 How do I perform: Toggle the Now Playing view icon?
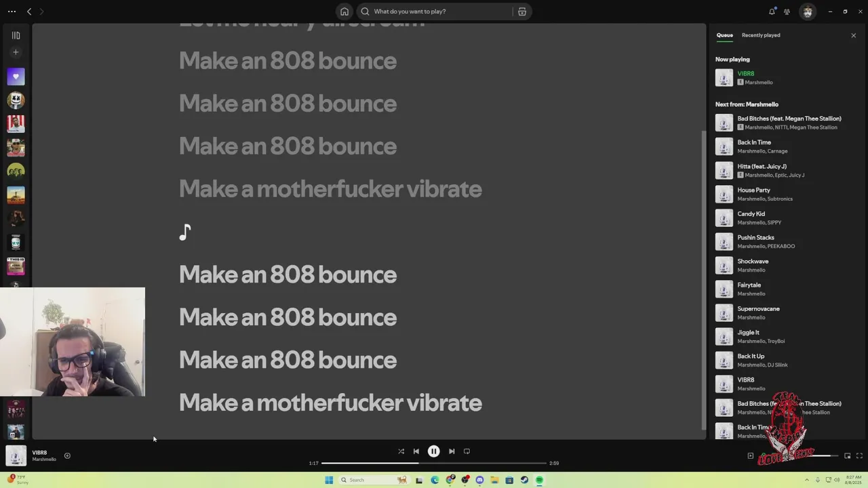(x=750, y=456)
